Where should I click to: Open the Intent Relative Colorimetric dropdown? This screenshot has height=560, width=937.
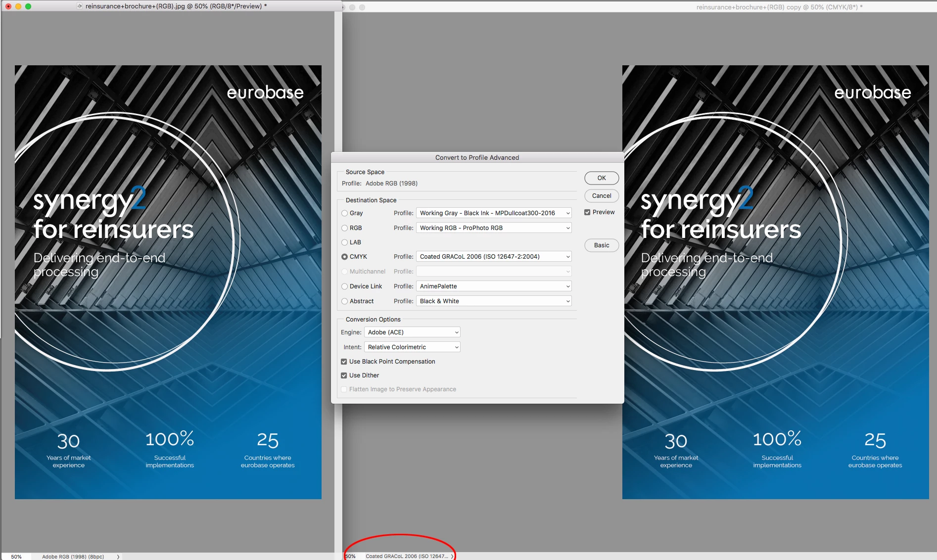pyautogui.click(x=412, y=347)
